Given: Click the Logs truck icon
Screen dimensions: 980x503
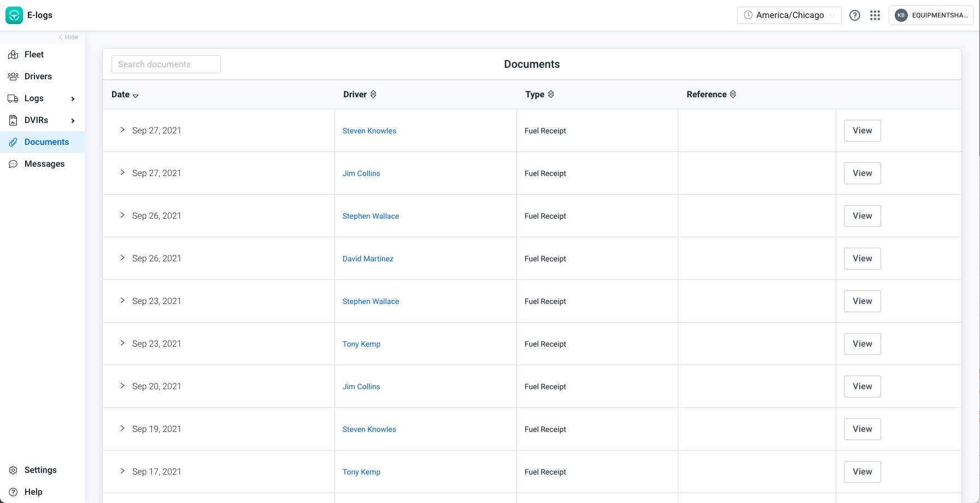Looking at the screenshot, I should 13,98.
